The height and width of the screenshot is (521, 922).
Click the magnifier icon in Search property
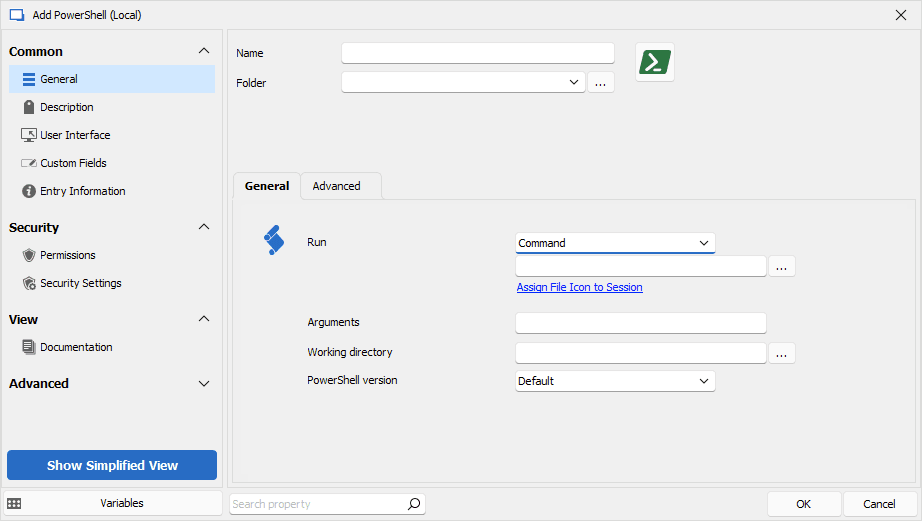tap(414, 504)
